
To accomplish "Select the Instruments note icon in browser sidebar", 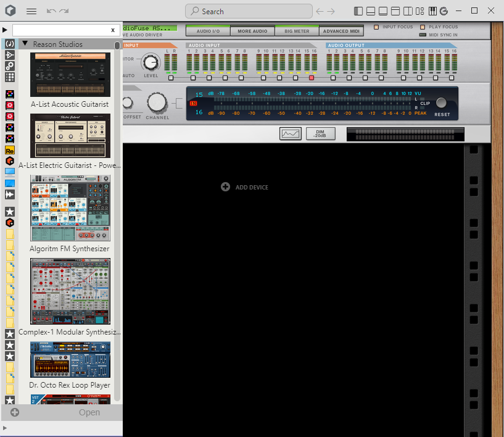I will (x=10, y=44).
